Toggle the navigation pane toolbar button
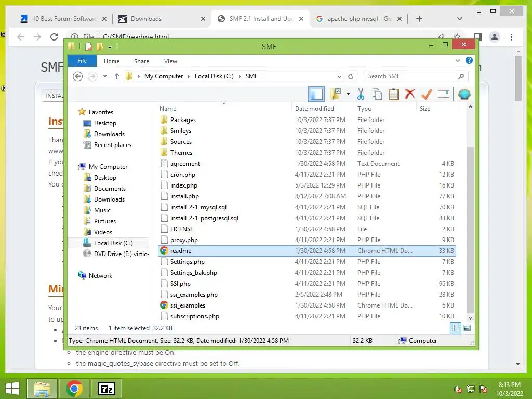Image resolution: width=532 pixels, height=399 pixels. 316,95
